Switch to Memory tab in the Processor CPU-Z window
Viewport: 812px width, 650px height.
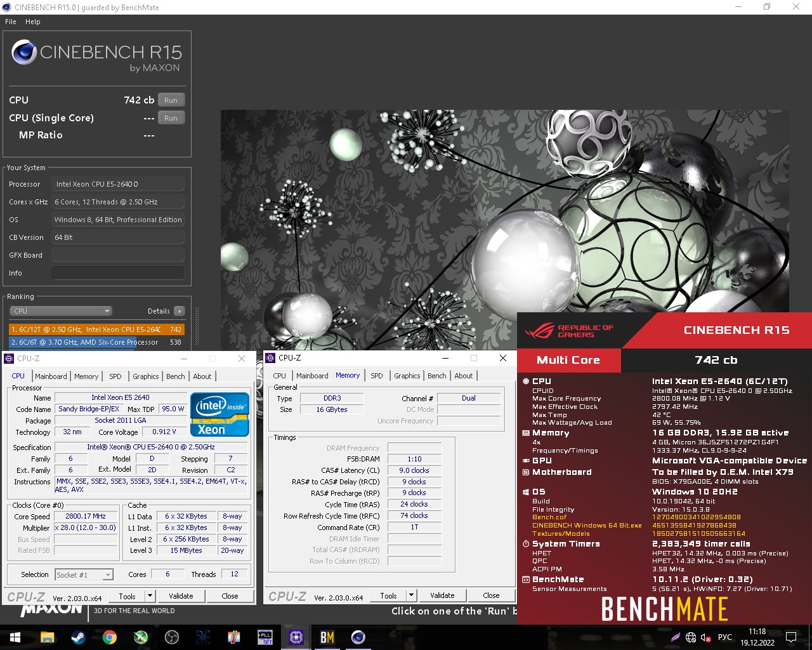click(x=86, y=376)
